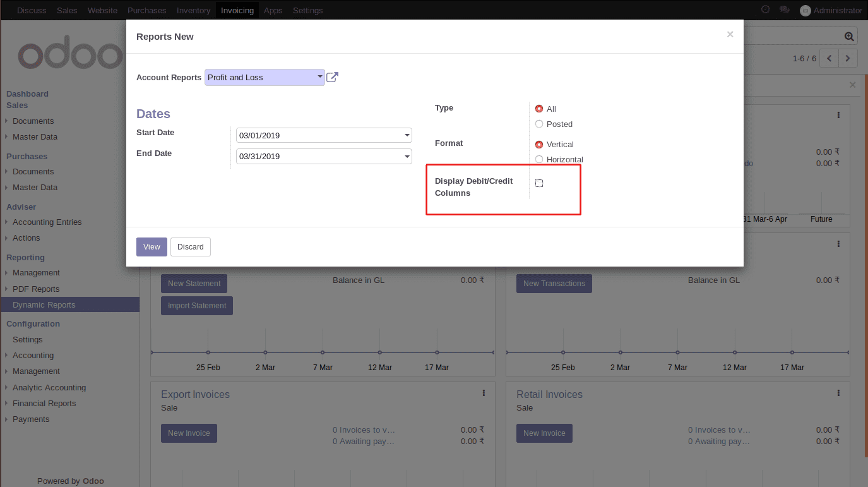Expand Purchases Master Data in sidebar
This screenshot has width=868, height=487.
point(35,187)
